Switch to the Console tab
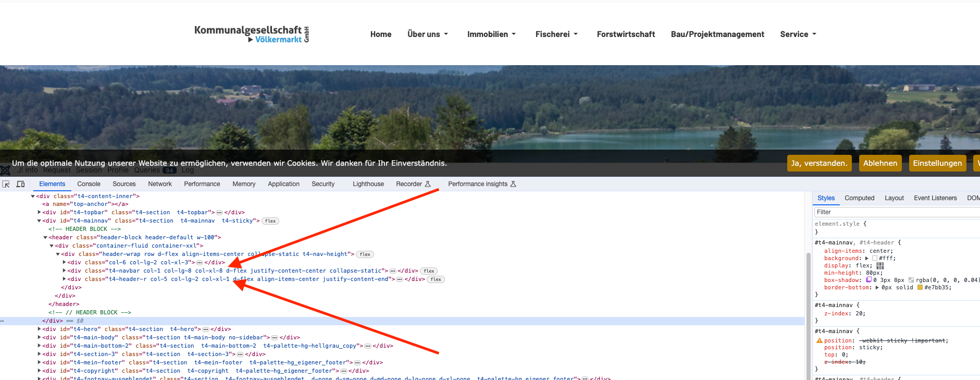 89,184
